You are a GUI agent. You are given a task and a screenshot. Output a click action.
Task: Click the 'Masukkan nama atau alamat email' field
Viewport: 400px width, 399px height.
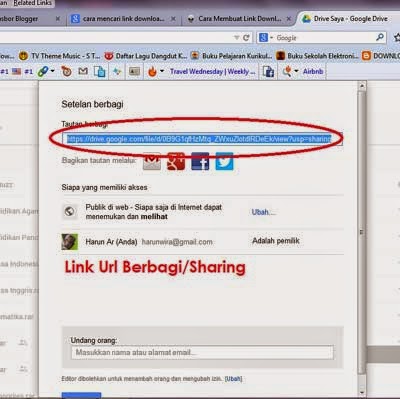click(x=202, y=352)
